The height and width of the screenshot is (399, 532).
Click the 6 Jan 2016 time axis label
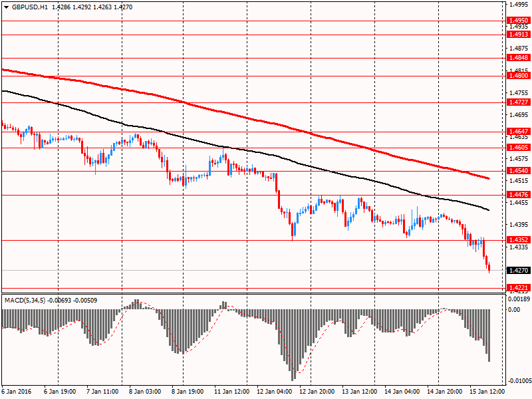[x=16, y=392]
